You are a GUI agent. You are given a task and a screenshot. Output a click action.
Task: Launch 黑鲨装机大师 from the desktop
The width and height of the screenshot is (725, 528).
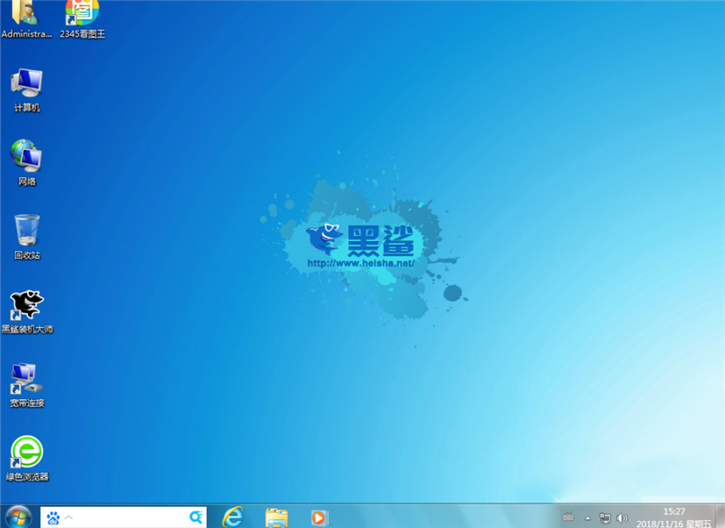27,306
